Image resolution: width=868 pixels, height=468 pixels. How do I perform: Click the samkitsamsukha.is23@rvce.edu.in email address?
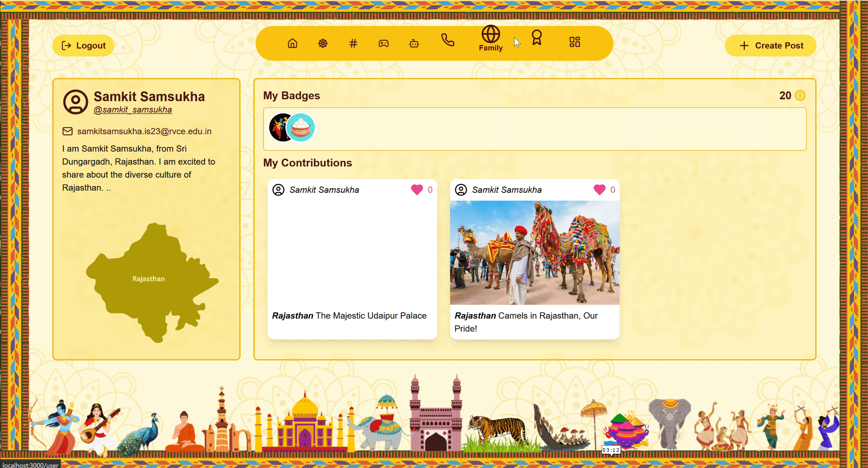tap(144, 131)
